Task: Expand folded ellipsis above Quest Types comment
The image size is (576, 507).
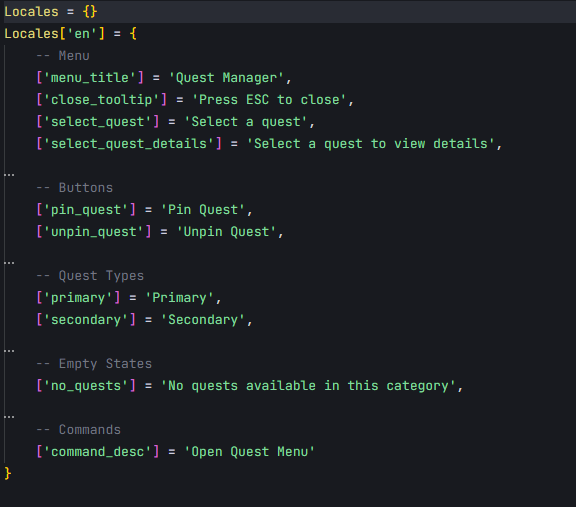Action: tap(9, 263)
